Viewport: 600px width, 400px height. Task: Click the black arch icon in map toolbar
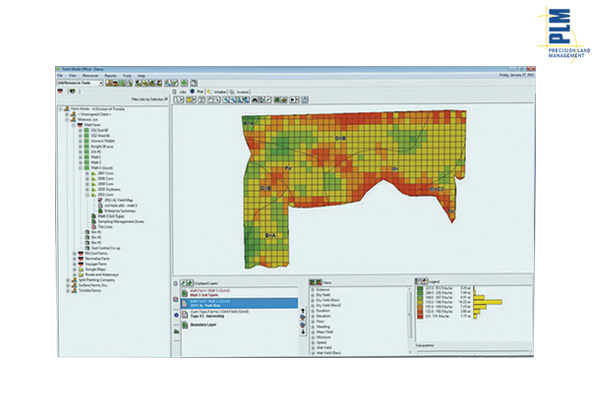pyautogui.click(x=255, y=100)
